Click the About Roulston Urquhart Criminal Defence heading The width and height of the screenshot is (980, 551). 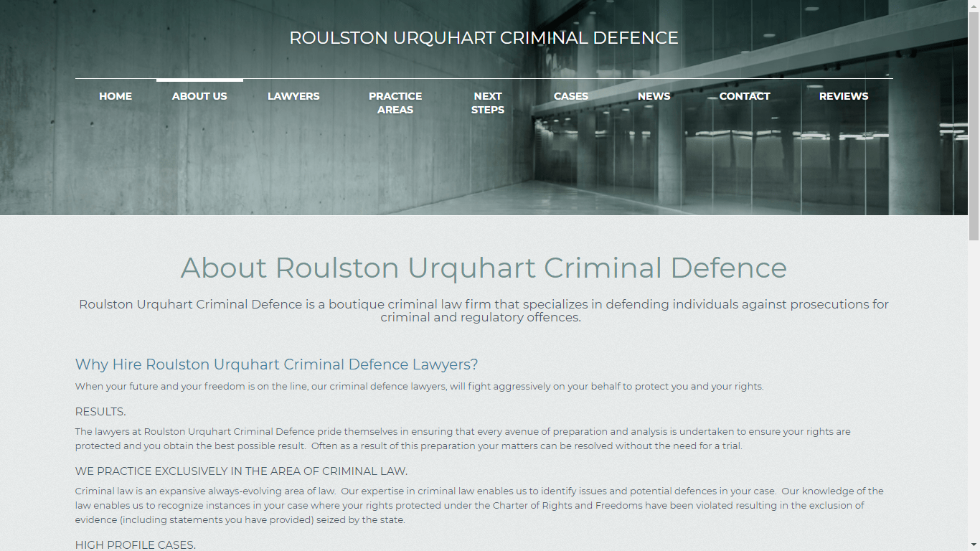(484, 268)
